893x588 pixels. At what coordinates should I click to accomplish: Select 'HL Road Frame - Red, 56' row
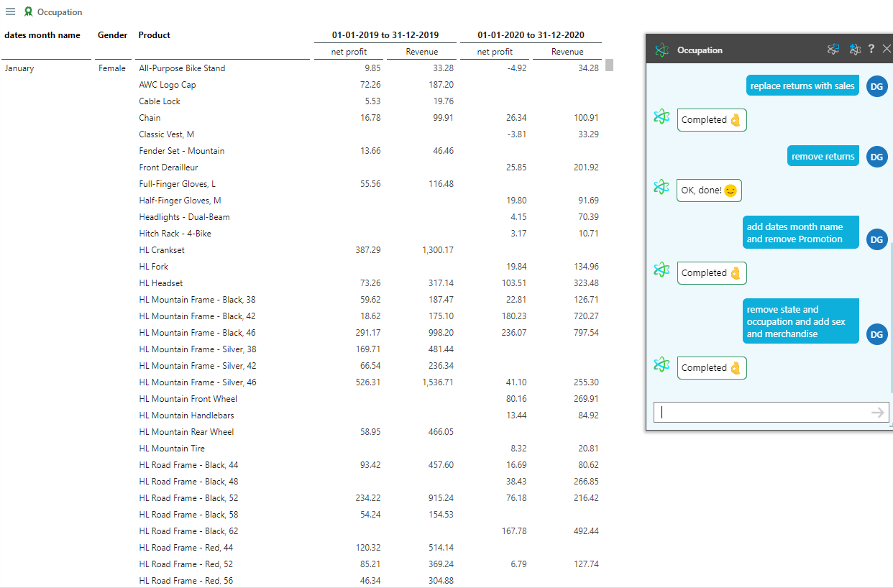pos(186,581)
